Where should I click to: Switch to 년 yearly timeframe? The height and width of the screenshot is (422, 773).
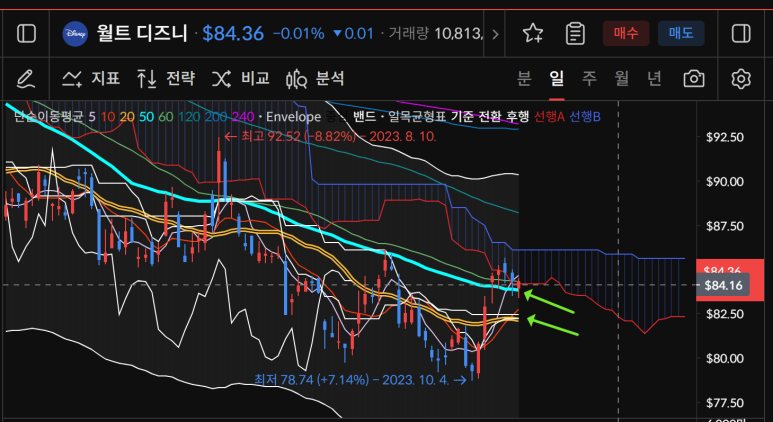point(654,78)
